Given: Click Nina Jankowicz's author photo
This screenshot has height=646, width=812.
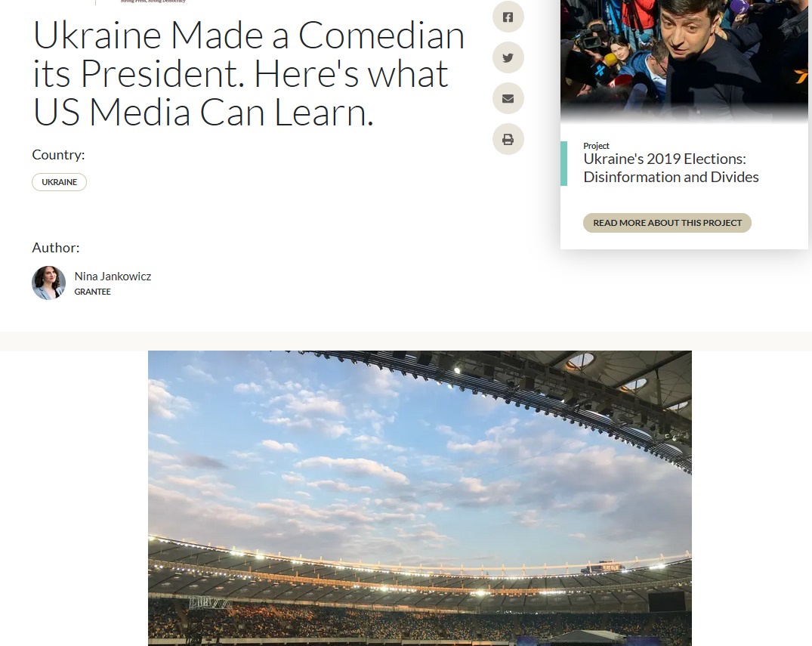Looking at the screenshot, I should 48,283.
